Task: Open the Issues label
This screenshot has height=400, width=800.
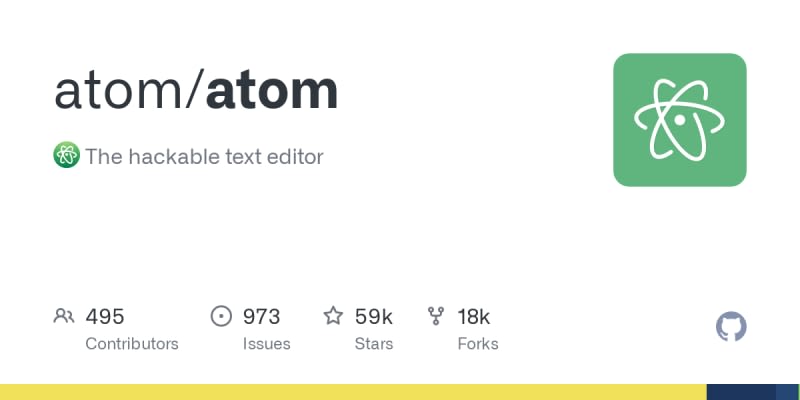Action: click(266, 344)
